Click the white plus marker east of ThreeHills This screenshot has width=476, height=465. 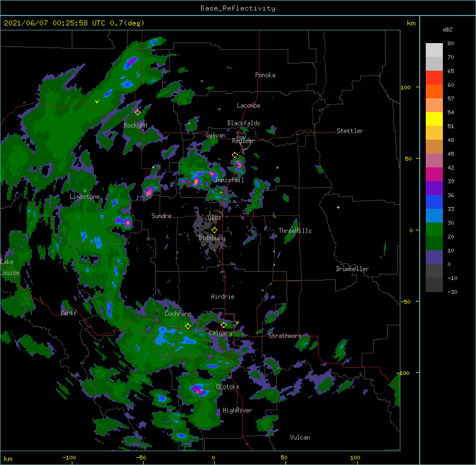click(x=338, y=207)
